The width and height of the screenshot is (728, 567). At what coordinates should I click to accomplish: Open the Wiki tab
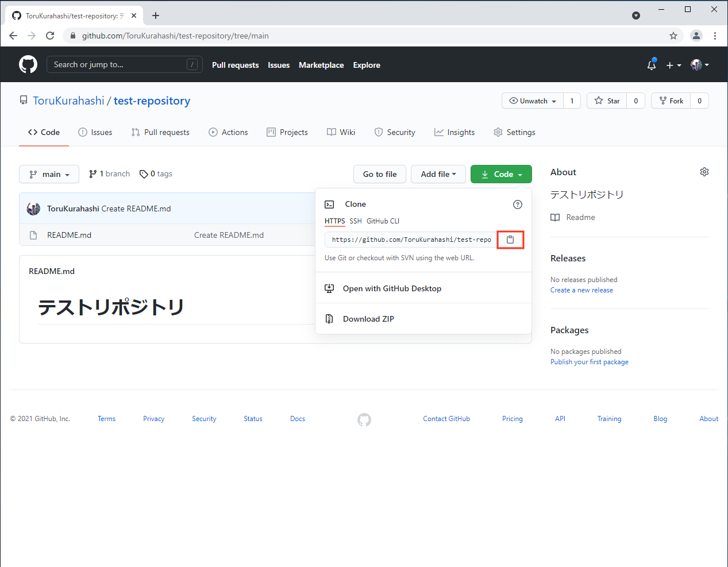click(x=341, y=132)
